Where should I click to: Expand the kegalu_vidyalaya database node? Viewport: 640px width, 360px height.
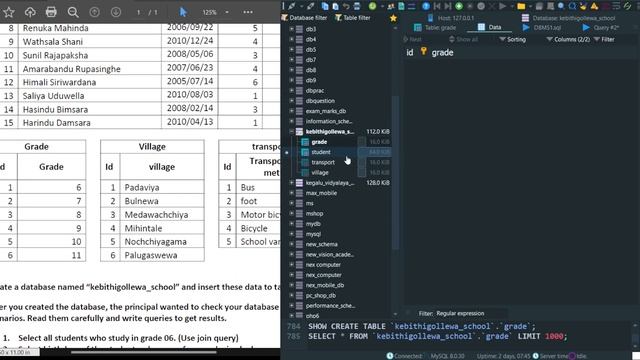pyautogui.click(x=291, y=182)
